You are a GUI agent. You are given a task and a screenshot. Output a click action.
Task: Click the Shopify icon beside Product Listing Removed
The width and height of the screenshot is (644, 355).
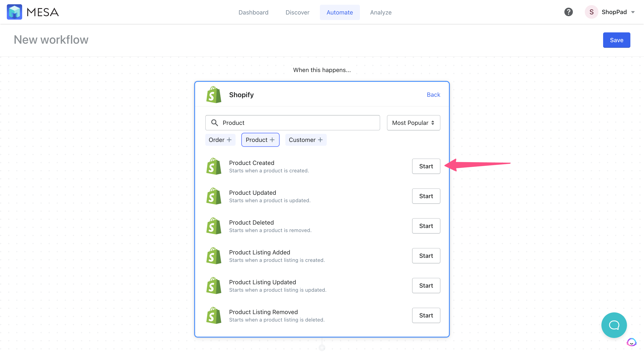214,315
